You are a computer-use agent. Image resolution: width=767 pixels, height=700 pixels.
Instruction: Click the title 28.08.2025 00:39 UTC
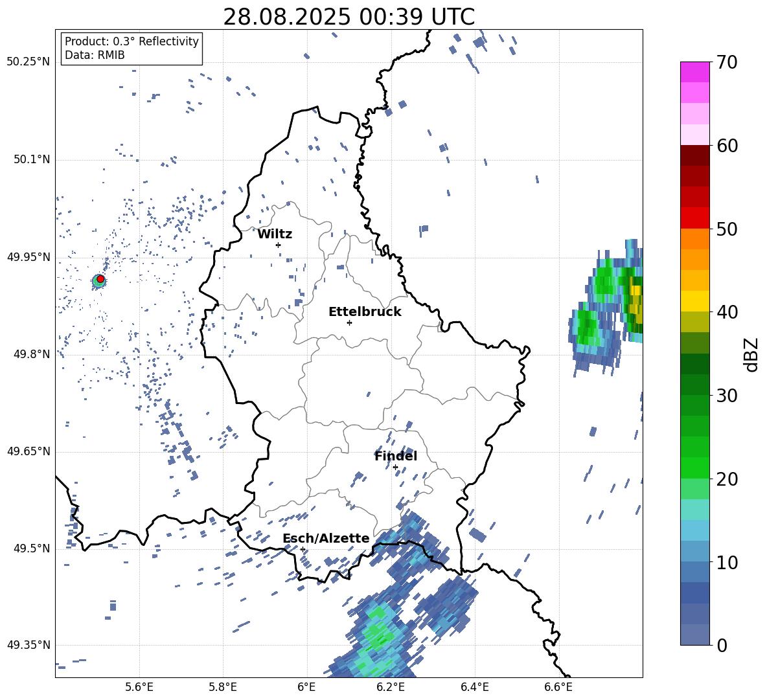(349, 17)
